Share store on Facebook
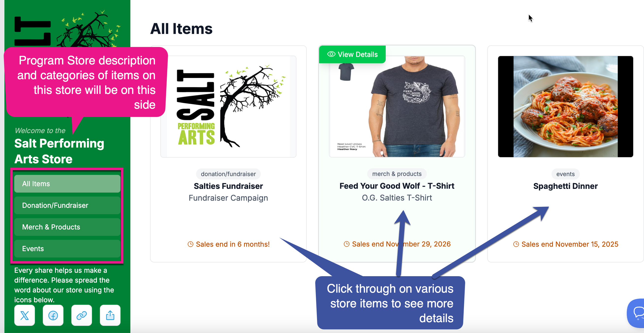Image resolution: width=644 pixels, height=333 pixels. click(53, 315)
